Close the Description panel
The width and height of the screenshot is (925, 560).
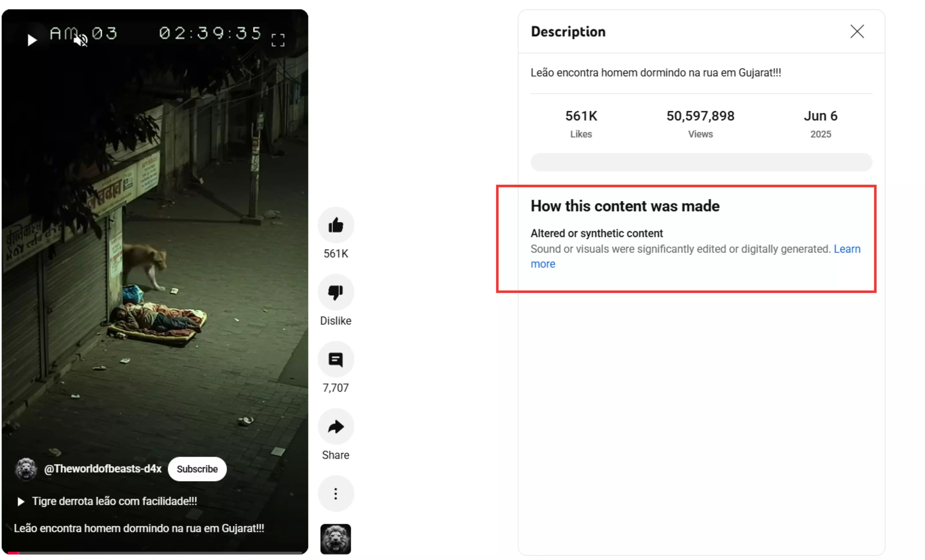coord(857,32)
